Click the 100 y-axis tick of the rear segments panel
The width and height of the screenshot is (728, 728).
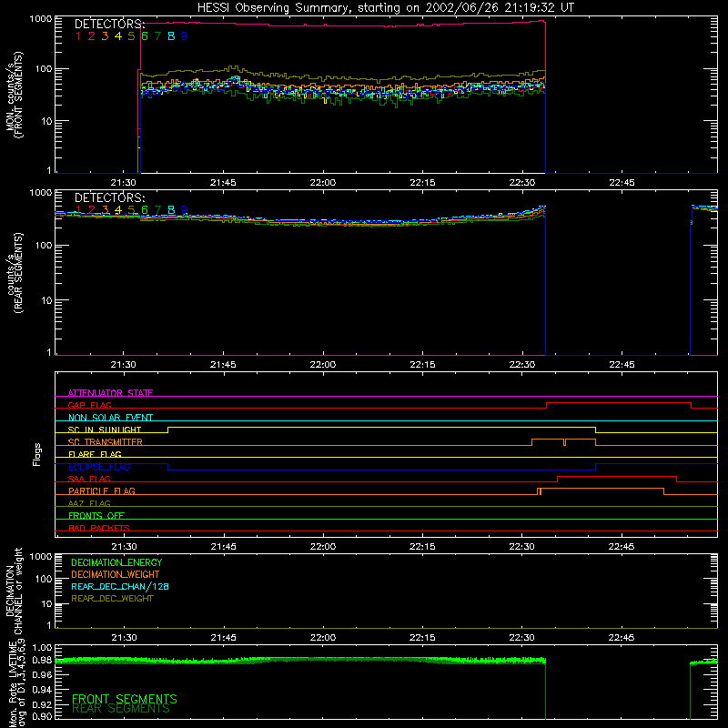pyautogui.click(x=44, y=245)
